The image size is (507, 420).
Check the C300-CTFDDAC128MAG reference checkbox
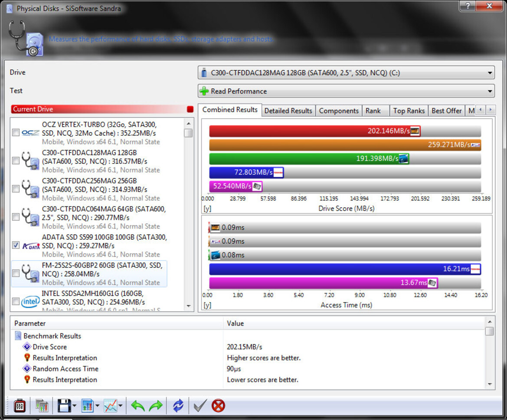pyautogui.click(x=16, y=160)
